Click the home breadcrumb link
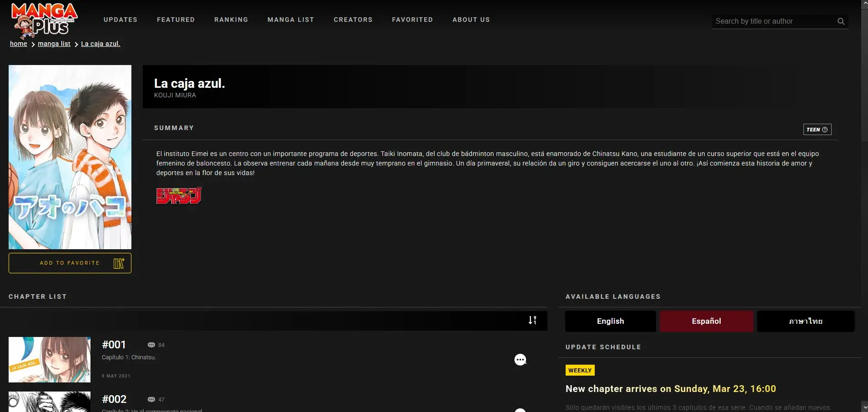868x412 pixels. click(19, 44)
